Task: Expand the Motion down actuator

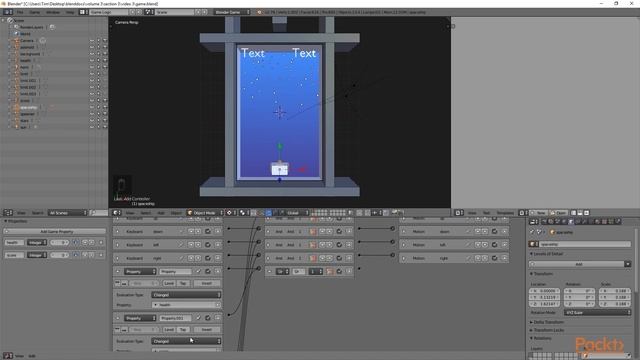Action: (404, 231)
